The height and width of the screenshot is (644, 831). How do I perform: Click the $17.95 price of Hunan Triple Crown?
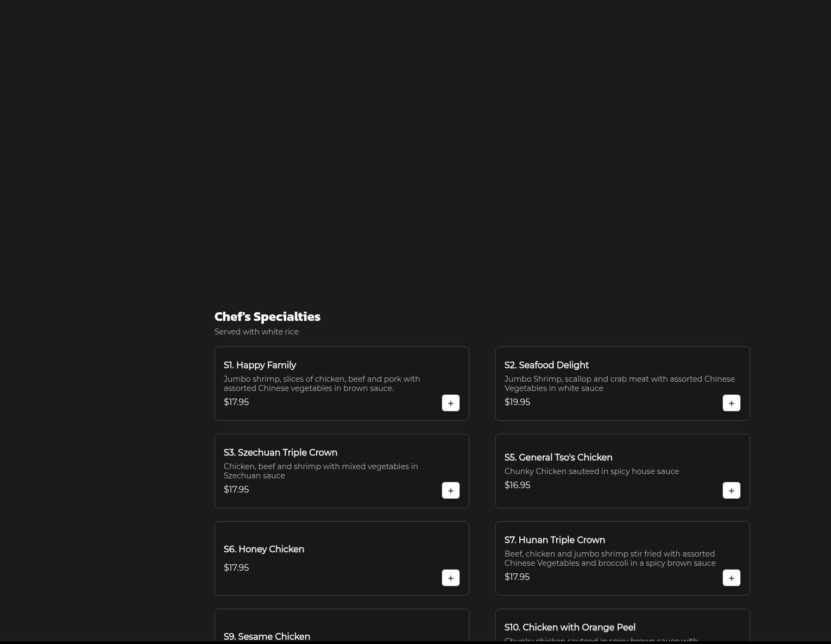coord(517,577)
